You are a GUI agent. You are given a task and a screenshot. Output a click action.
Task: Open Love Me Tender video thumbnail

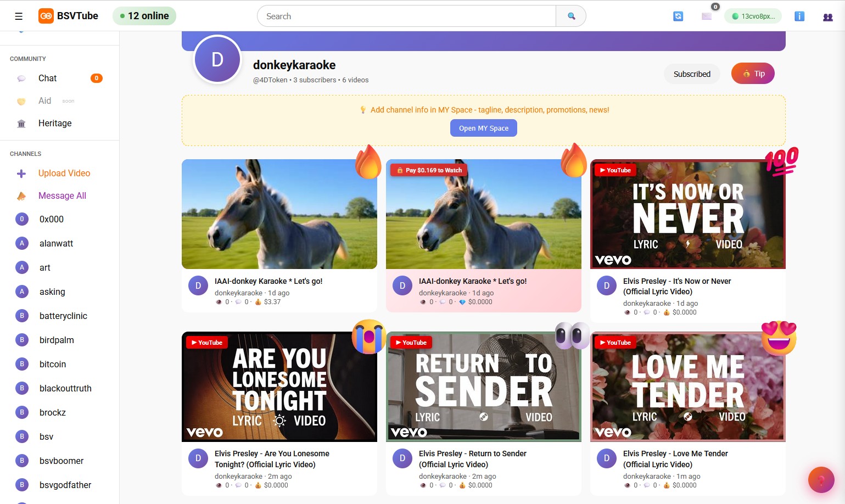688,387
